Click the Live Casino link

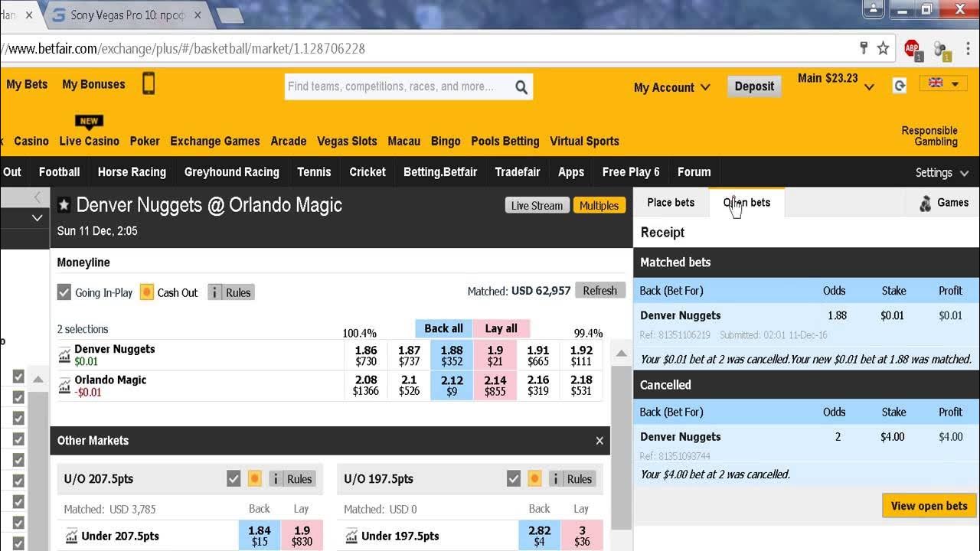[x=89, y=142]
